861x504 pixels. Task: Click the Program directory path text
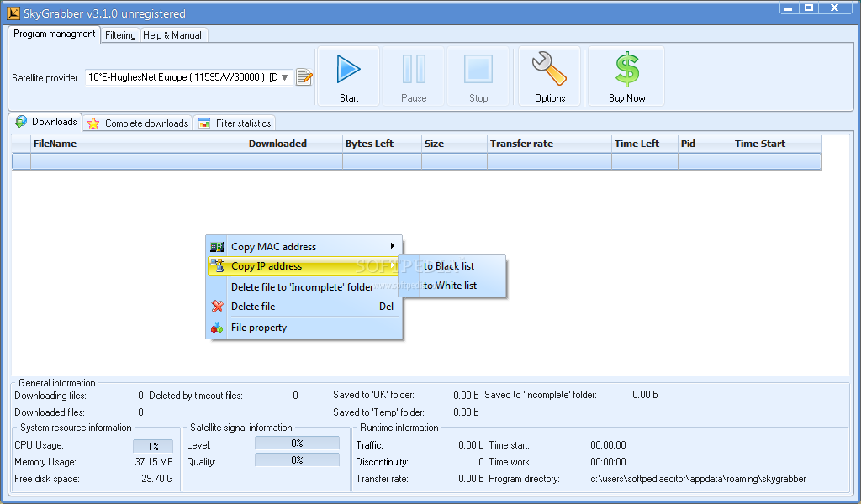tap(698, 479)
